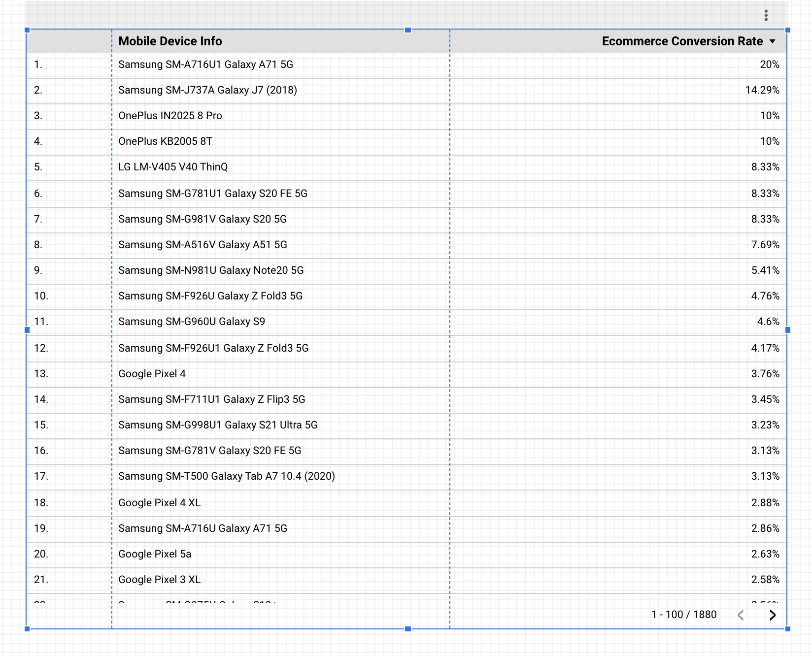Select Samsung SM-G998U1 Galaxy S21 Ultra 5G
812x656 pixels.
[x=406, y=426]
